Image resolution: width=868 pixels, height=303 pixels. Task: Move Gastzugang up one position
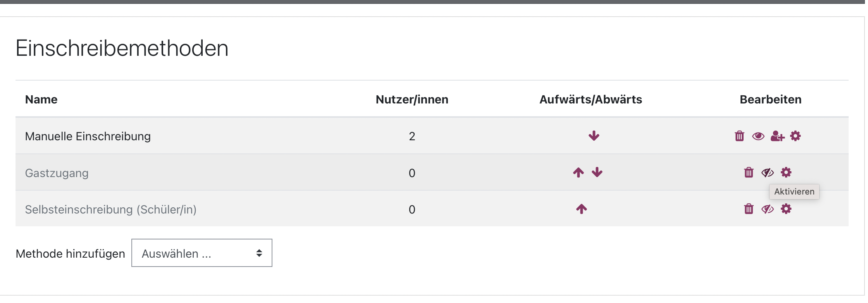(578, 172)
